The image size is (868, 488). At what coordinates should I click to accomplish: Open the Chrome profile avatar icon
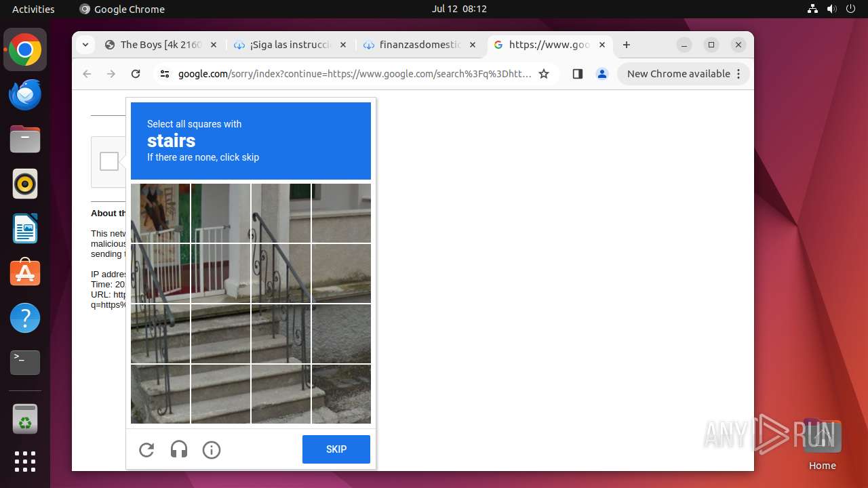[601, 74]
